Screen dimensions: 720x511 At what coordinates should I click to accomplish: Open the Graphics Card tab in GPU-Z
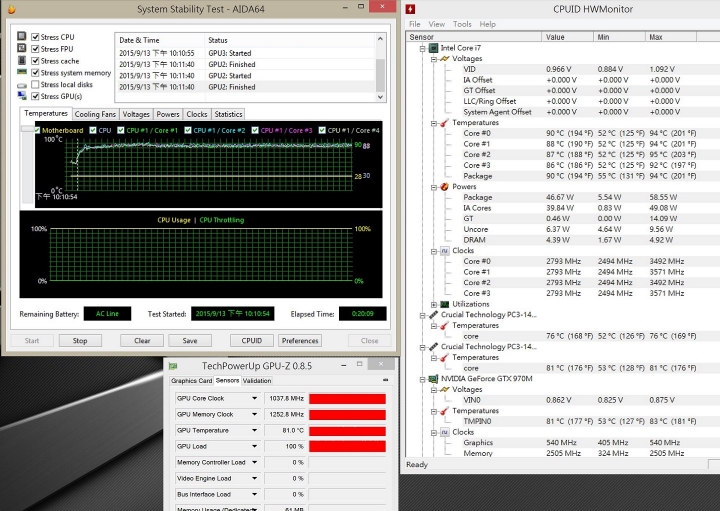pos(191,381)
